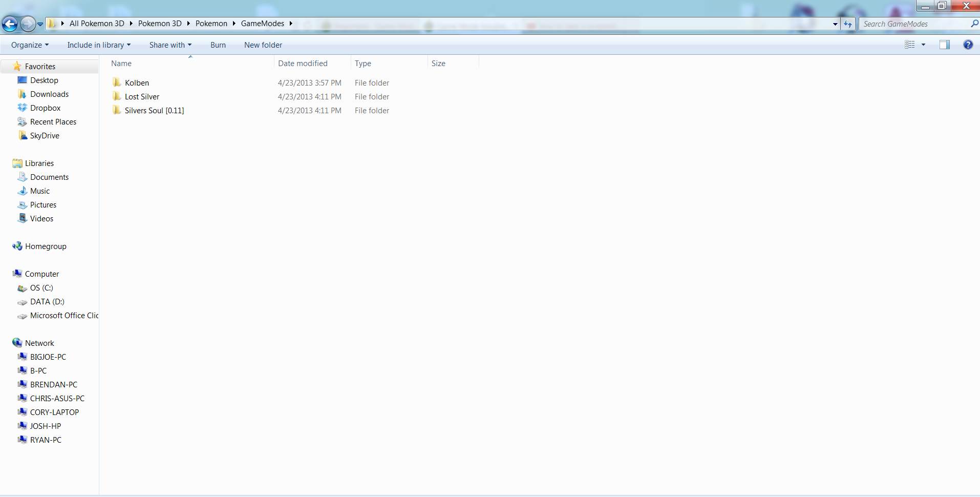Select the Silvers Soul [0.11] folder icon
The image size is (980, 497).
tap(117, 110)
